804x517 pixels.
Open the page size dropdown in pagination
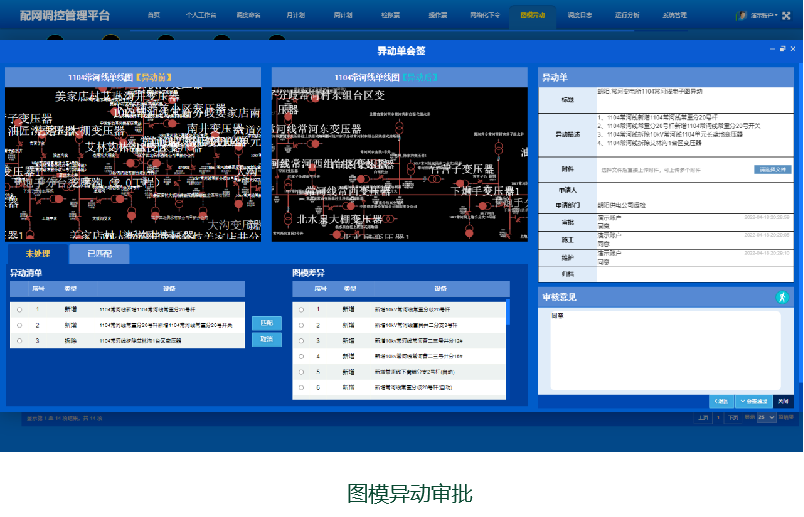765,416
